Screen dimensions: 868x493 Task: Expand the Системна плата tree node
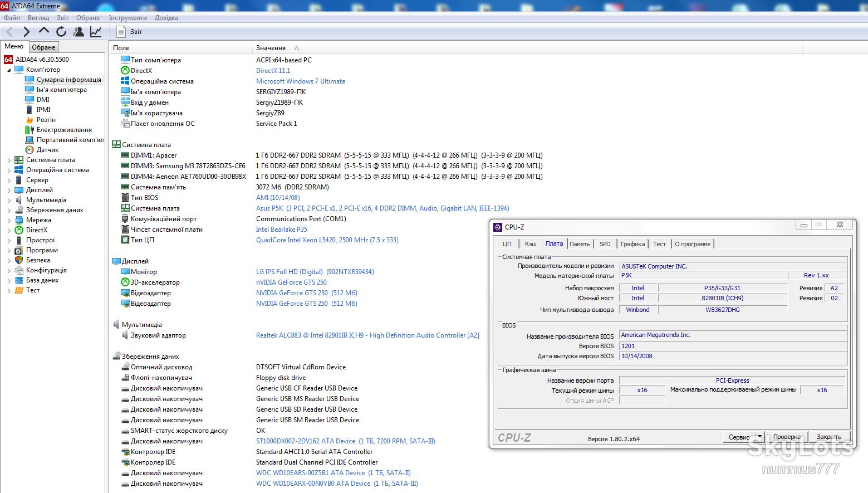click(x=9, y=160)
